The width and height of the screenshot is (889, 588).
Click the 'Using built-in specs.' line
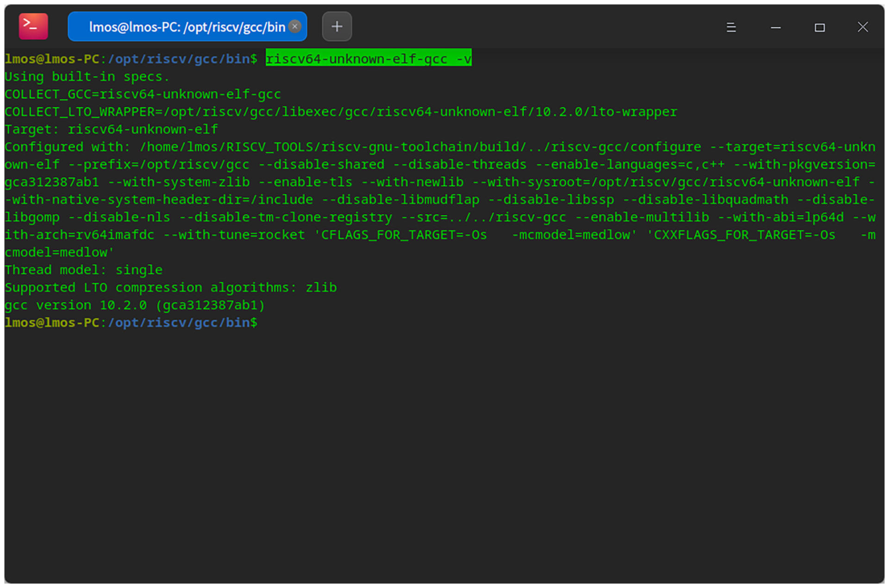click(x=87, y=76)
